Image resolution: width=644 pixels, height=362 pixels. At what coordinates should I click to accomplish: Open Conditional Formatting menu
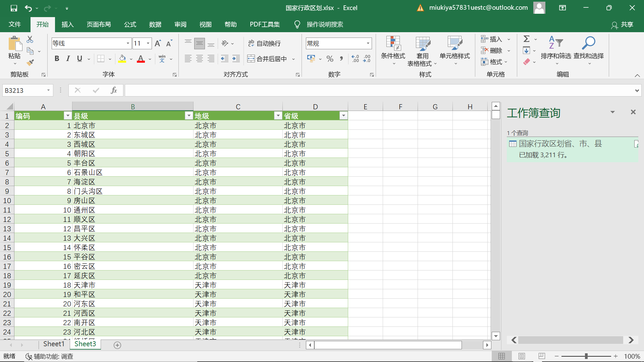click(x=393, y=50)
